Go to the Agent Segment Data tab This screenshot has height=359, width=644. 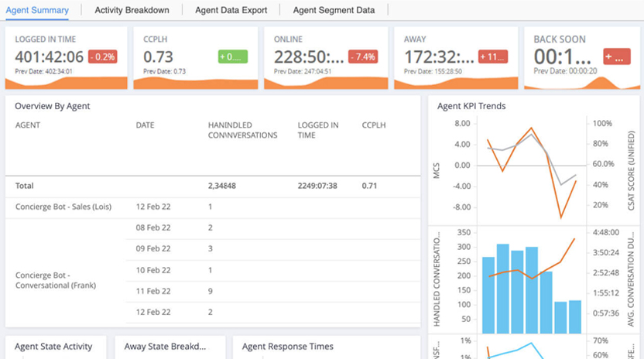334,10
